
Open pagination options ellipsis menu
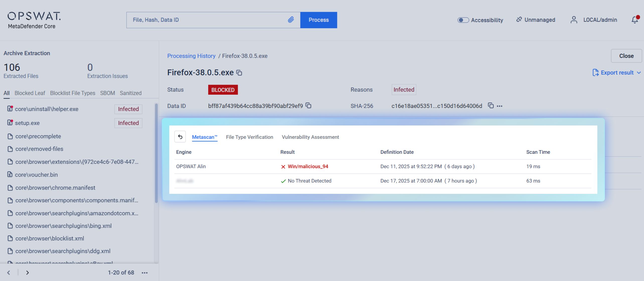point(145,273)
